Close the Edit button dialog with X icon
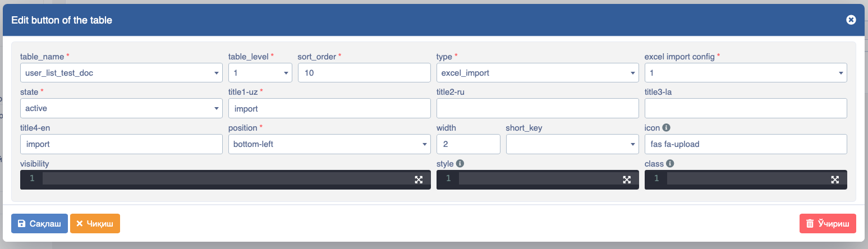The image size is (868, 249). (x=851, y=20)
